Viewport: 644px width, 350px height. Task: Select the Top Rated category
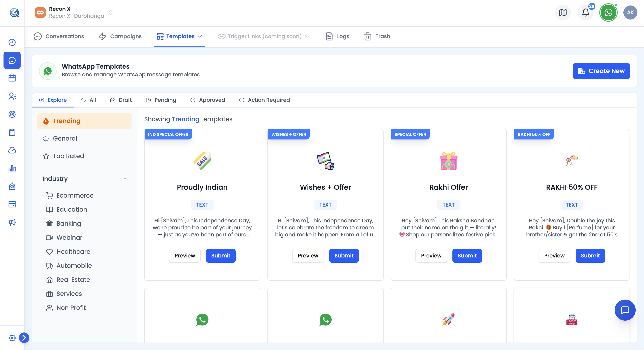click(x=84, y=156)
